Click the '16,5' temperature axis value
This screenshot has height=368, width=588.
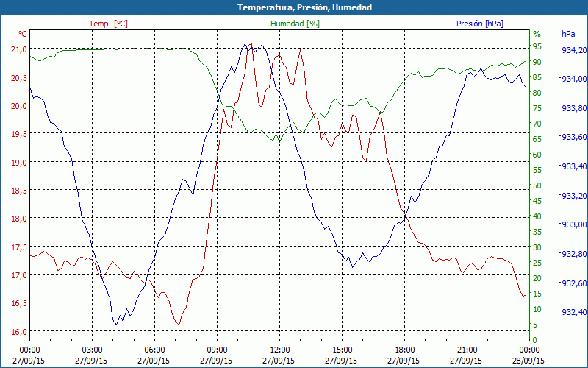point(19,304)
